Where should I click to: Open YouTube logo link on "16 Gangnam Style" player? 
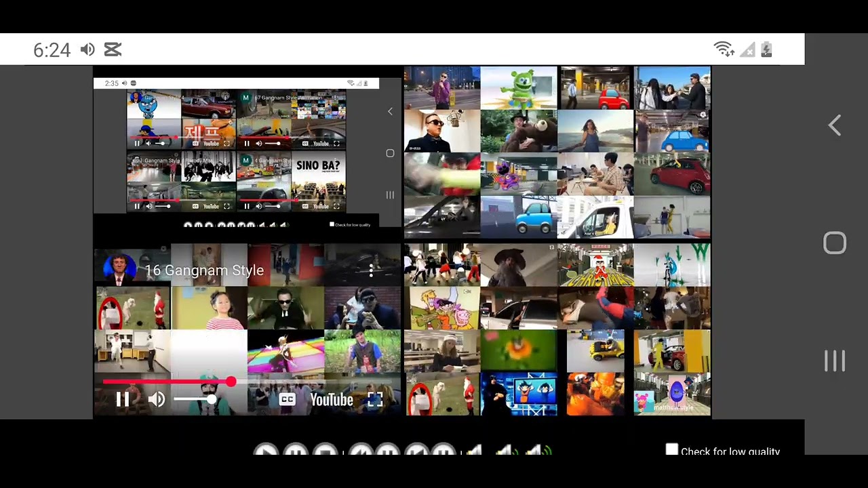click(332, 400)
